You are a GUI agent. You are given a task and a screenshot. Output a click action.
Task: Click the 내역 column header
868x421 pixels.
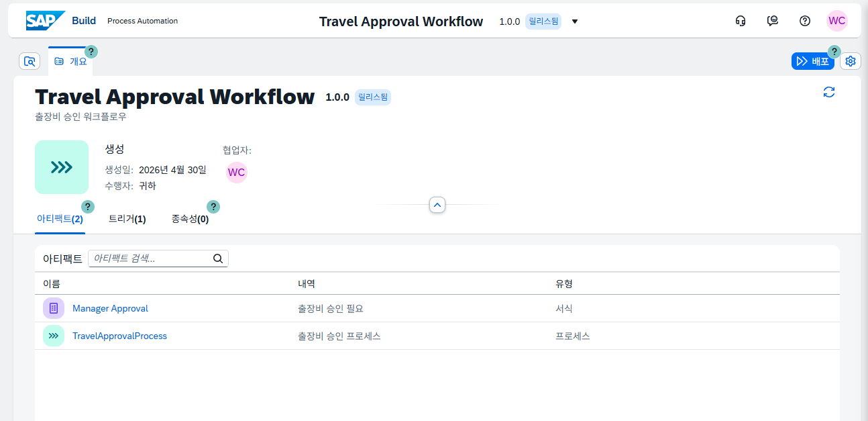(307, 284)
